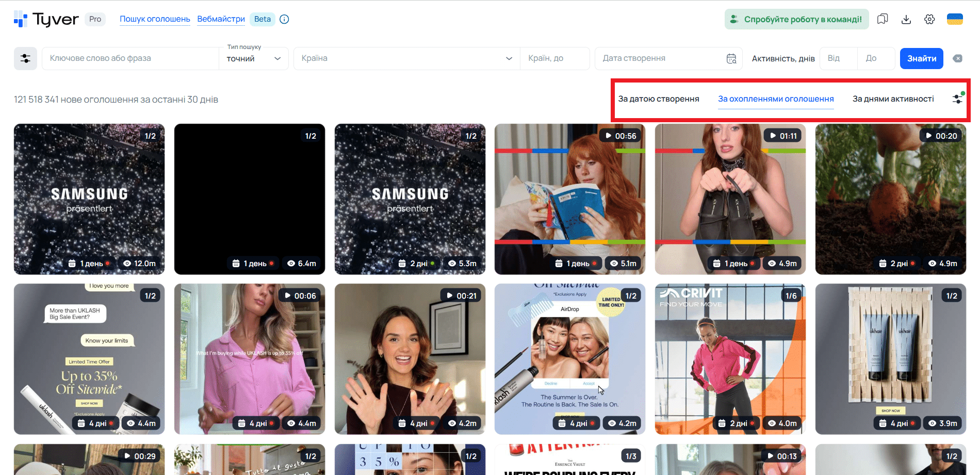This screenshot has height=475, width=980.
Task: Click 'Спробуйте роботу в команді!' button
Action: (x=796, y=19)
